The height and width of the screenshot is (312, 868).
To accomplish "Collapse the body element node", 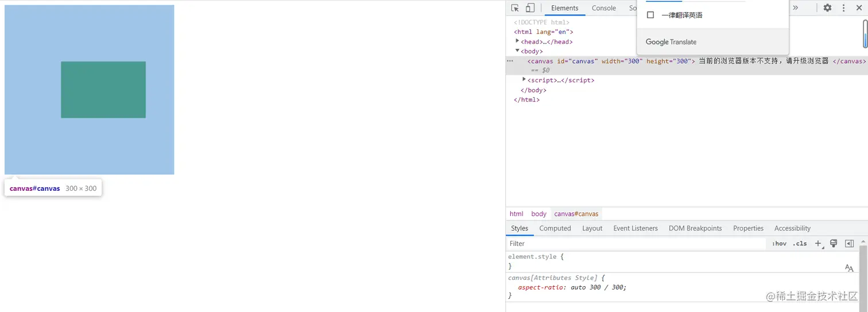I will (517, 51).
